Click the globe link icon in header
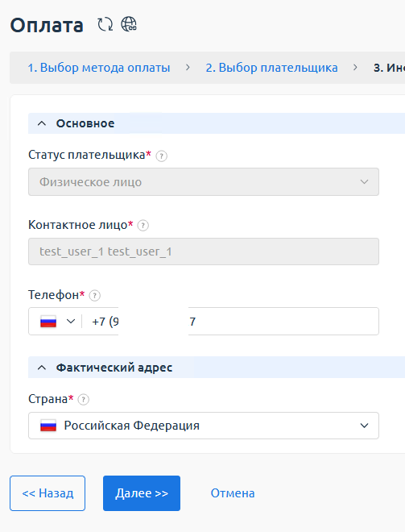Image resolution: width=405 pixels, height=532 pixels. coord(129,24)
